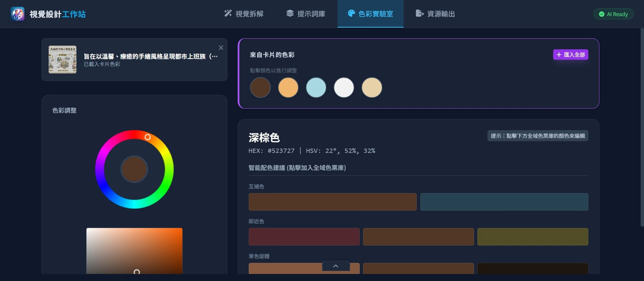This screenshot has height=281, width=644.
Task: Click the AI Ready status badge
Action: pyautogui.click(x=613, y=14)
